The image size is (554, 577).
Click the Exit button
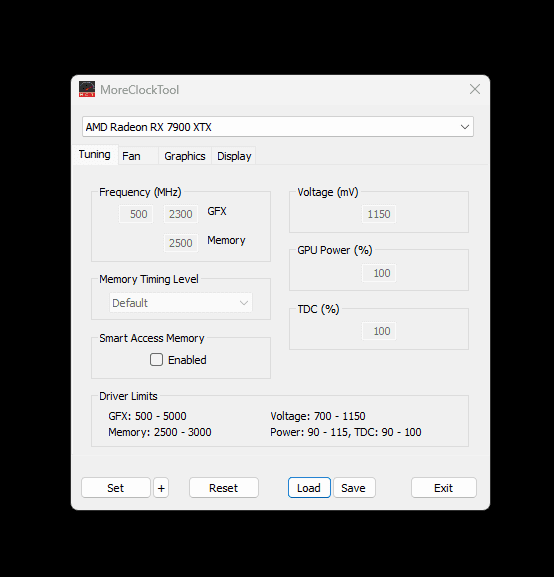pos(444,488)
